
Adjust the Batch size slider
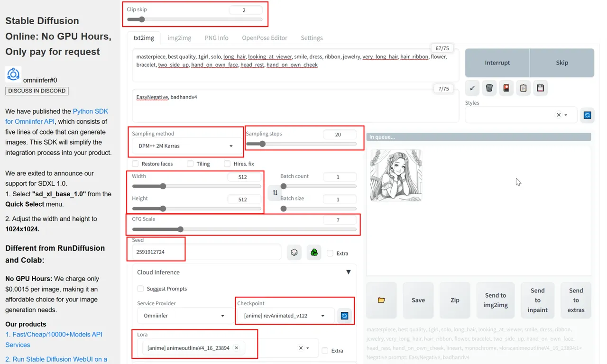[318, 209]
